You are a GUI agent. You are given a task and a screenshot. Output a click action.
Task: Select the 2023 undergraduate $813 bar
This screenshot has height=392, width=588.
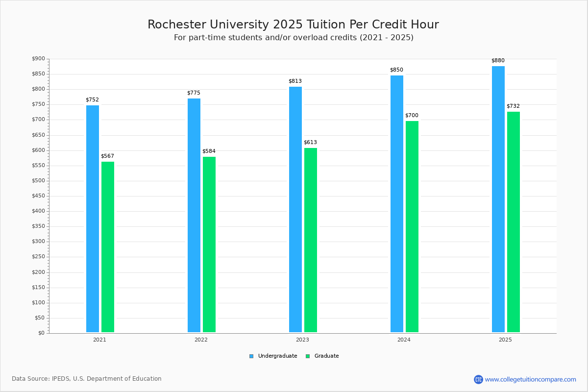[295, 209]
